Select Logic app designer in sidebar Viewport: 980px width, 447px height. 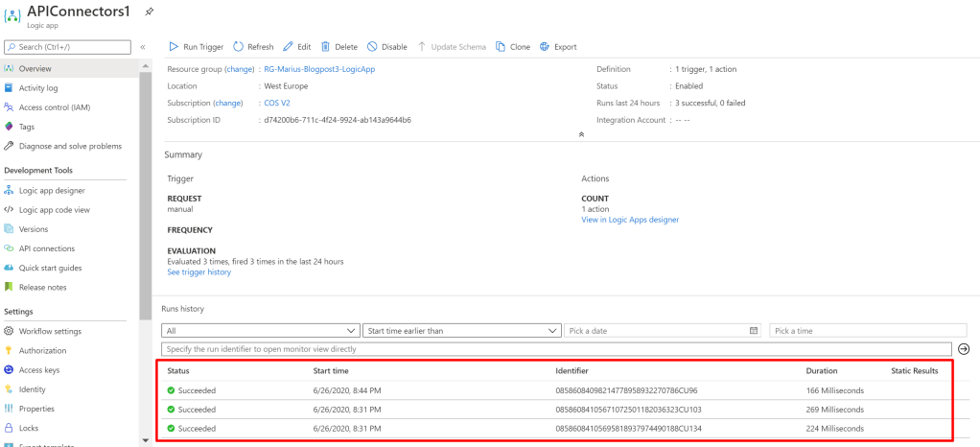(x=52, y=190)
